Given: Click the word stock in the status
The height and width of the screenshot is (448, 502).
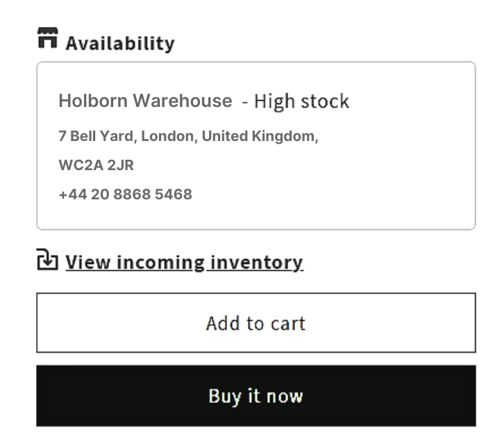Looking at the screenshot, I should point(326,101).
